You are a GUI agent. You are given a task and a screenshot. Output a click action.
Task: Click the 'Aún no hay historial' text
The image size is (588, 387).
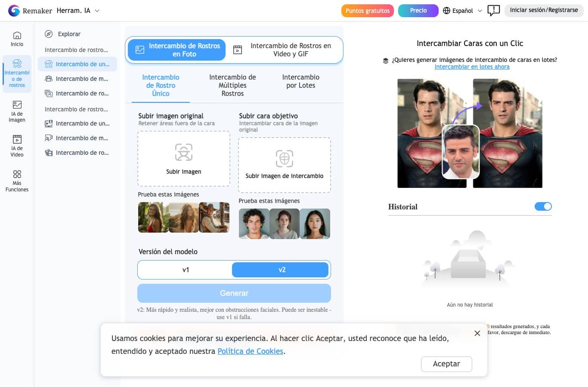click(470, 305)
